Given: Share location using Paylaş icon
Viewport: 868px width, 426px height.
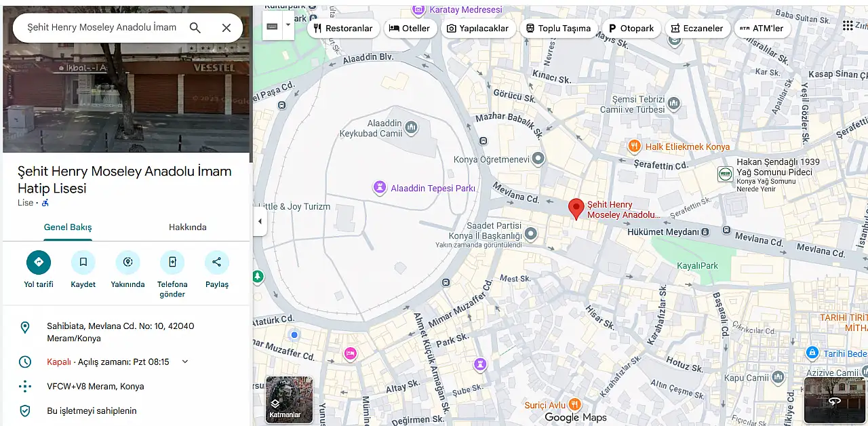Looking at the screenshot, I should [216, 263].
